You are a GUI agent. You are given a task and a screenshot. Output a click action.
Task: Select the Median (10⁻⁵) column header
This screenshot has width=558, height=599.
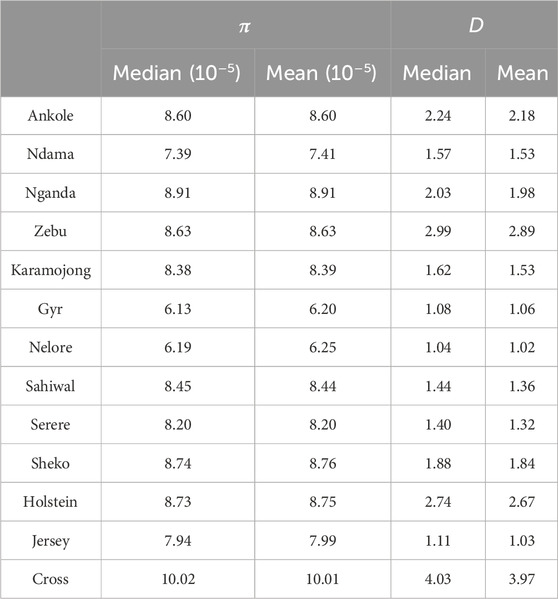178,73
